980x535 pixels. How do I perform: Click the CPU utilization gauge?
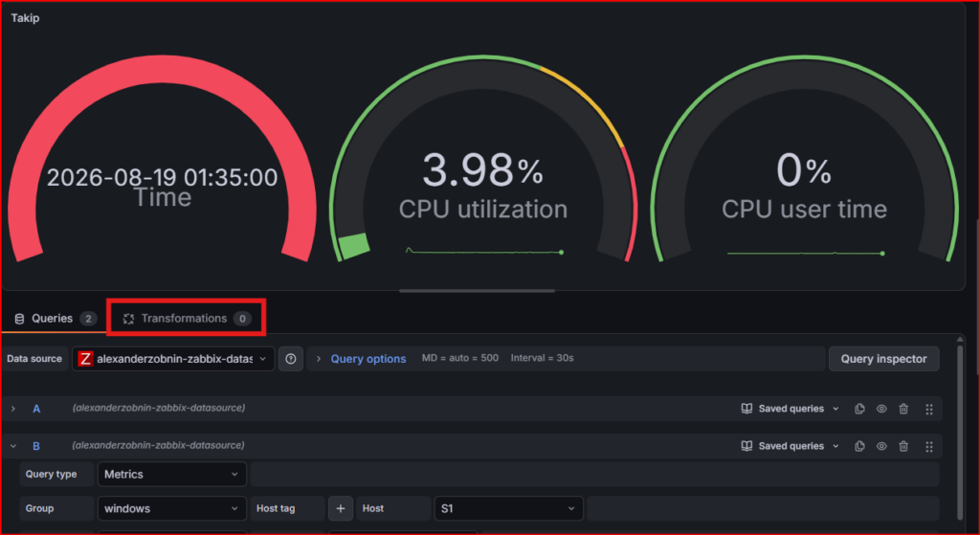(483, 160)
